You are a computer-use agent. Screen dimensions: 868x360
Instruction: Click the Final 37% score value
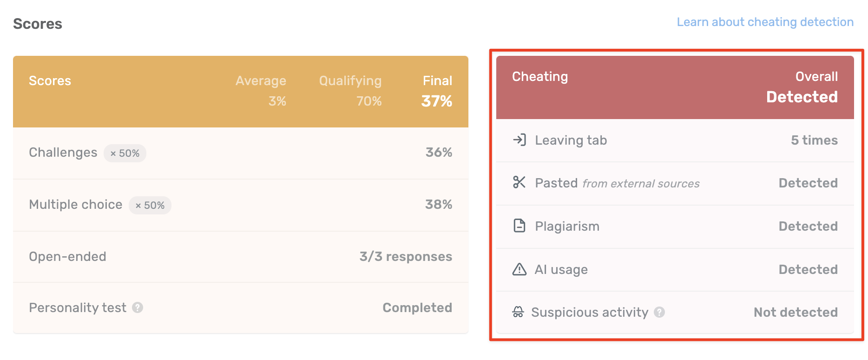(436, 101)
